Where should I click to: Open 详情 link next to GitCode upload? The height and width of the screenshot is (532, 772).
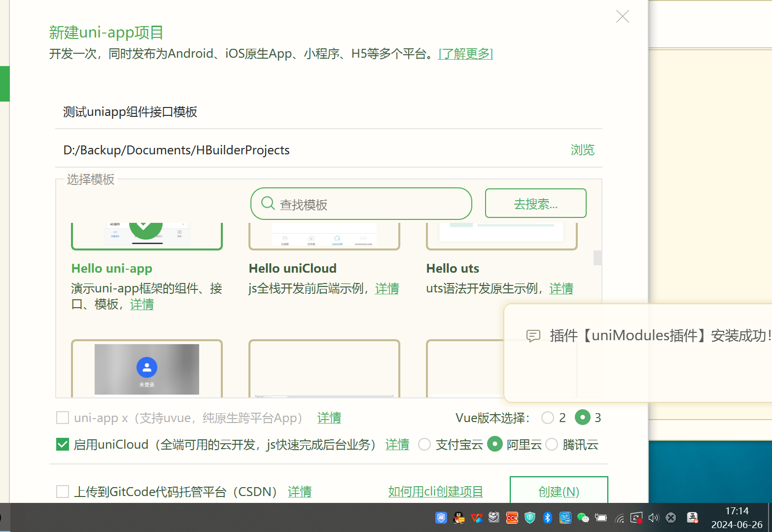300,492
